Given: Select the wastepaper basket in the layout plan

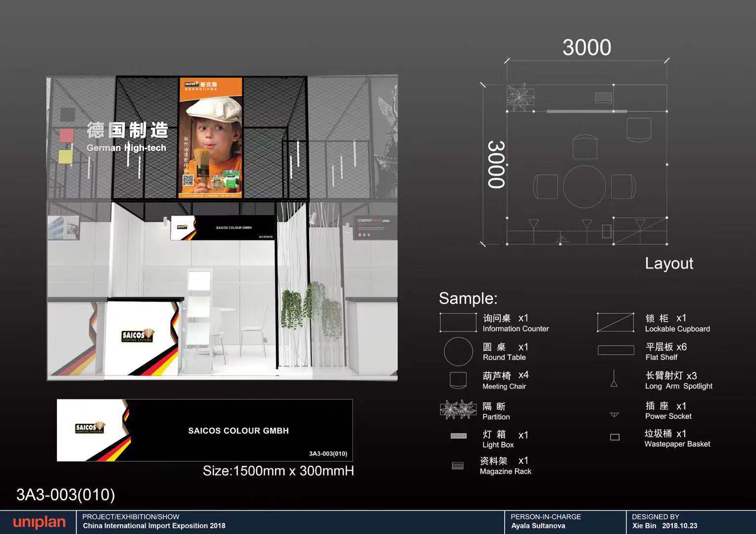Looking at the screenshot, I should [x=607, y=231].
